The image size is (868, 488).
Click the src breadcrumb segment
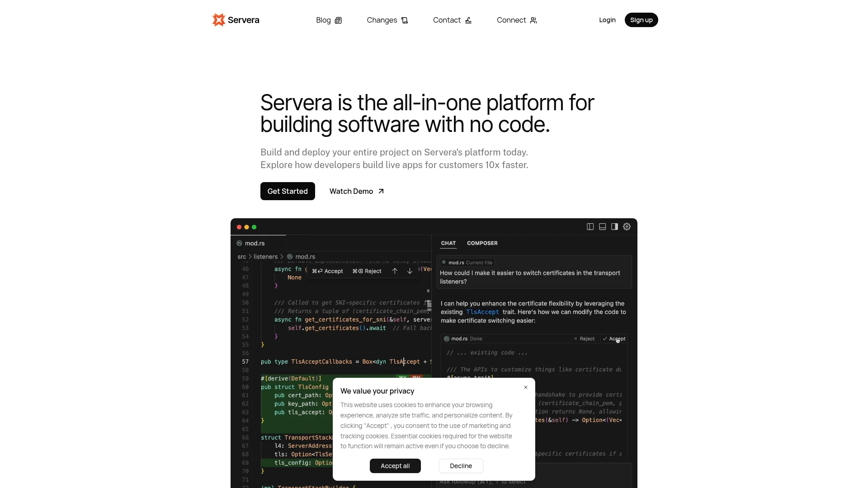click(x=242, y=257)
